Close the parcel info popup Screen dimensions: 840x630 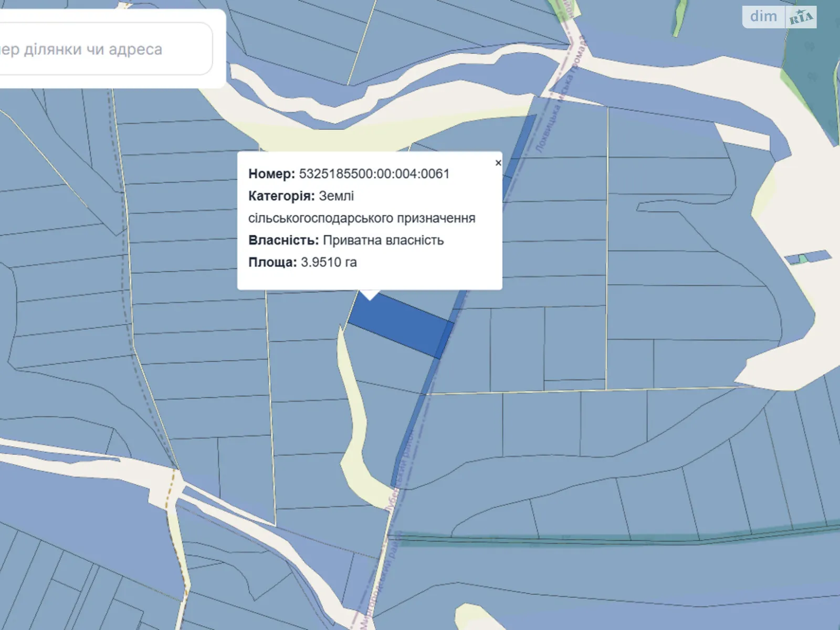point(498,163)
